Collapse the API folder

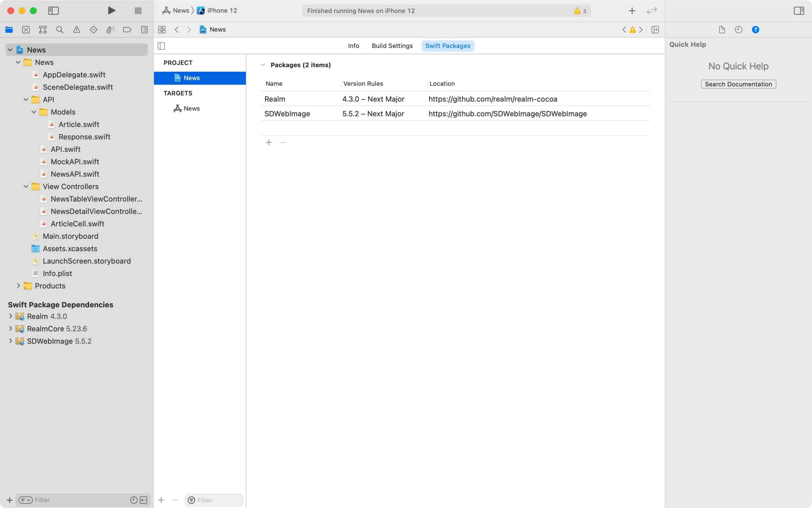[x=26, y=99]
